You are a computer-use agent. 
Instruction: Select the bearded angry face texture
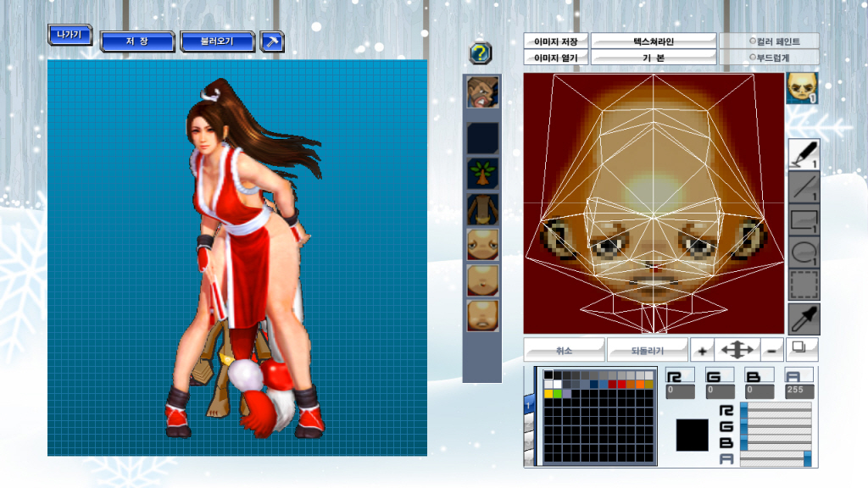(x=482, y=91)
